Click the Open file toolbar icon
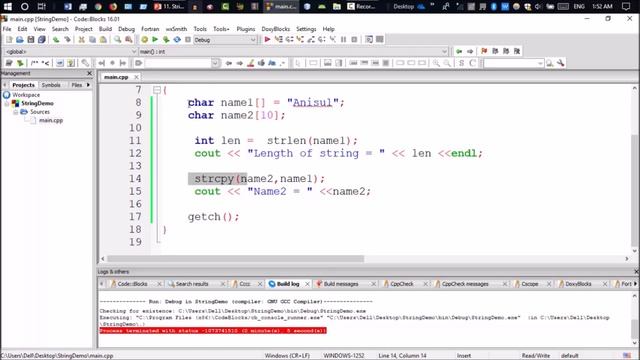 pos(20,40)
